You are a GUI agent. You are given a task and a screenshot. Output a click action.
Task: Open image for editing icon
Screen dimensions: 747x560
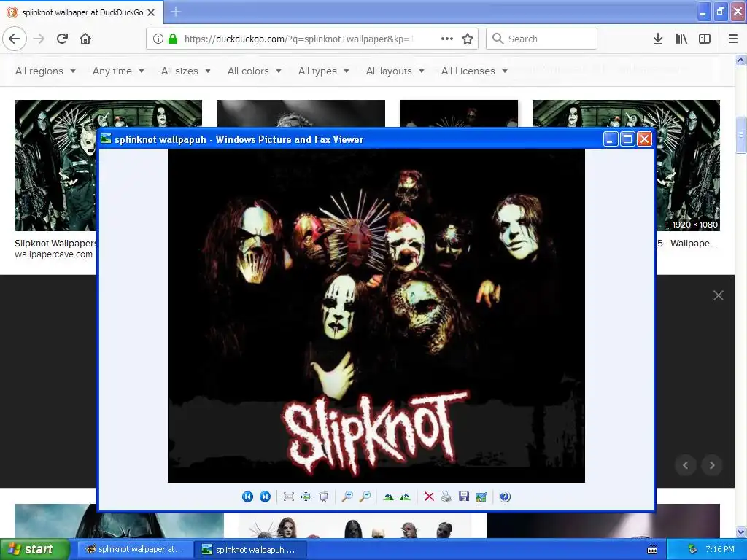pos(481,497)
